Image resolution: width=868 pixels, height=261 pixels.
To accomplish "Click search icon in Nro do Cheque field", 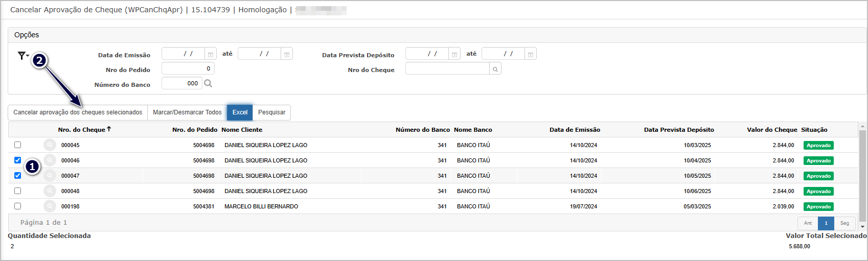I will (x=495, y=69).
